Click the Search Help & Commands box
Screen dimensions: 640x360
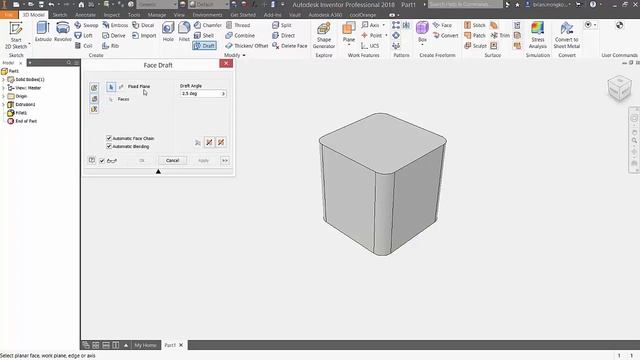[465, 4]
